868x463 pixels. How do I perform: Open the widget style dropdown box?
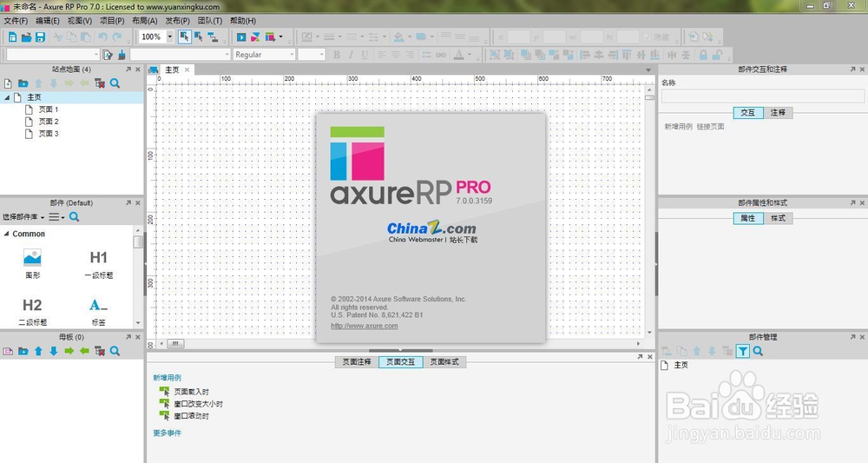click(x=53, y=54)
